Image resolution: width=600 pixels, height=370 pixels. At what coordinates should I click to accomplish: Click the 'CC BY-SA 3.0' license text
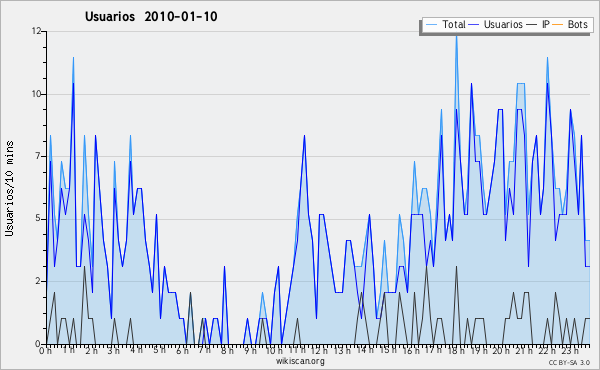pyautogui.click(x=569, y=362)
